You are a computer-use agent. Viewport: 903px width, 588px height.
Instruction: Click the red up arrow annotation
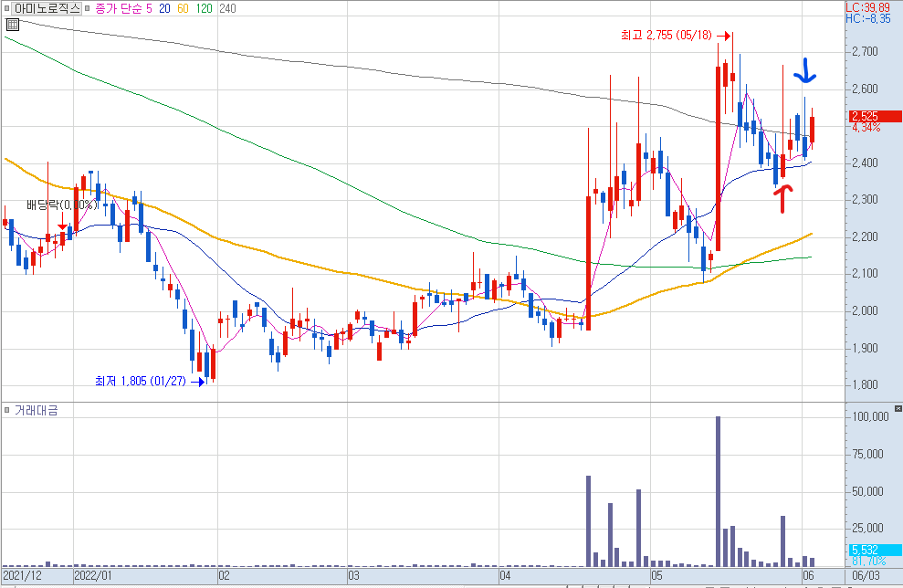[782, 199]
